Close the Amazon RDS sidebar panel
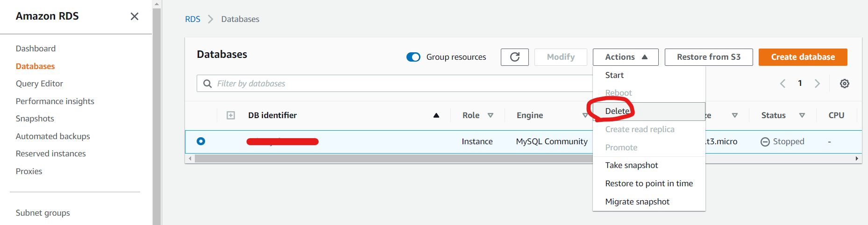The height and width of the screenshot is (225, 868). click(135, 16)
